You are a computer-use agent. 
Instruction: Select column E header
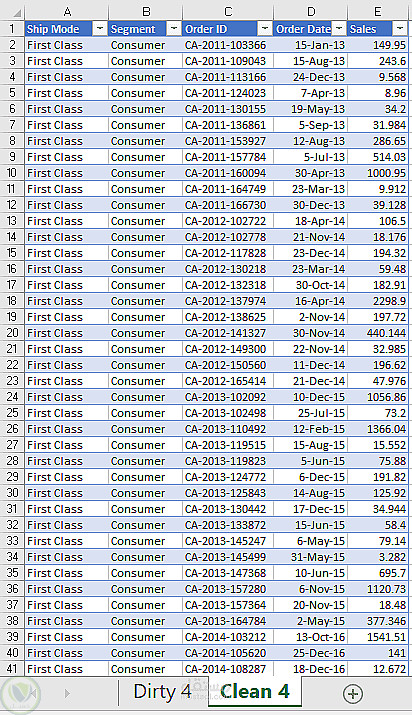(x=378, y=11)
